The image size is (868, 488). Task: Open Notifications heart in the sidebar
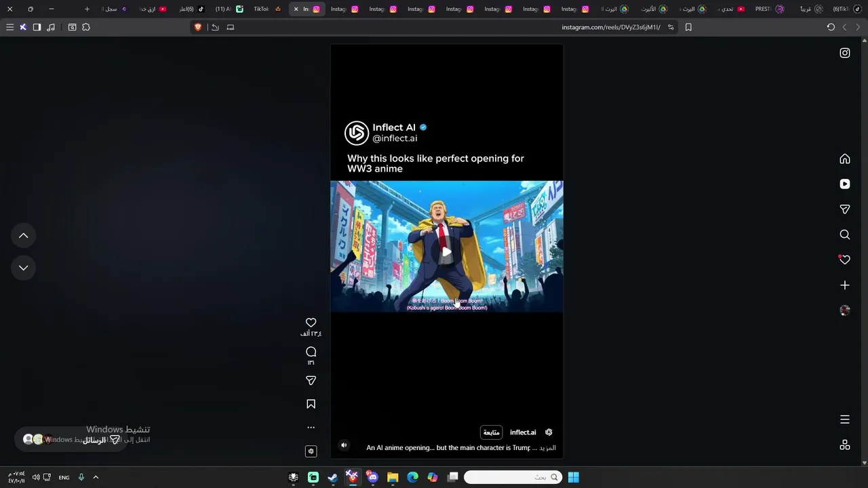[x=845, y=260]
